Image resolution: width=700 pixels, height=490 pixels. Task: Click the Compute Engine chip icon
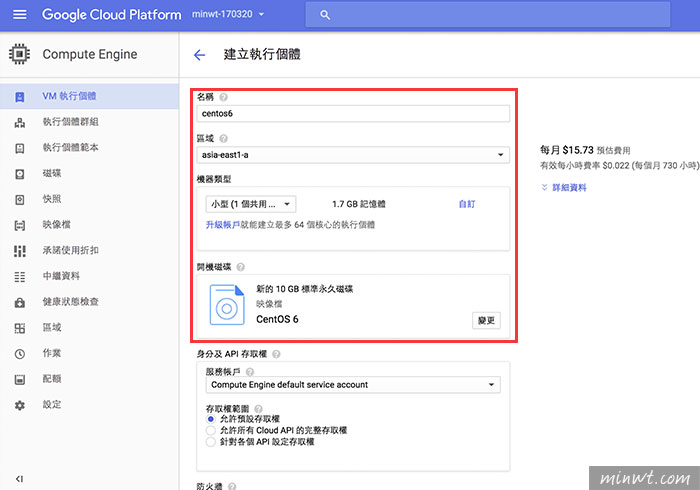click(19, 54)
